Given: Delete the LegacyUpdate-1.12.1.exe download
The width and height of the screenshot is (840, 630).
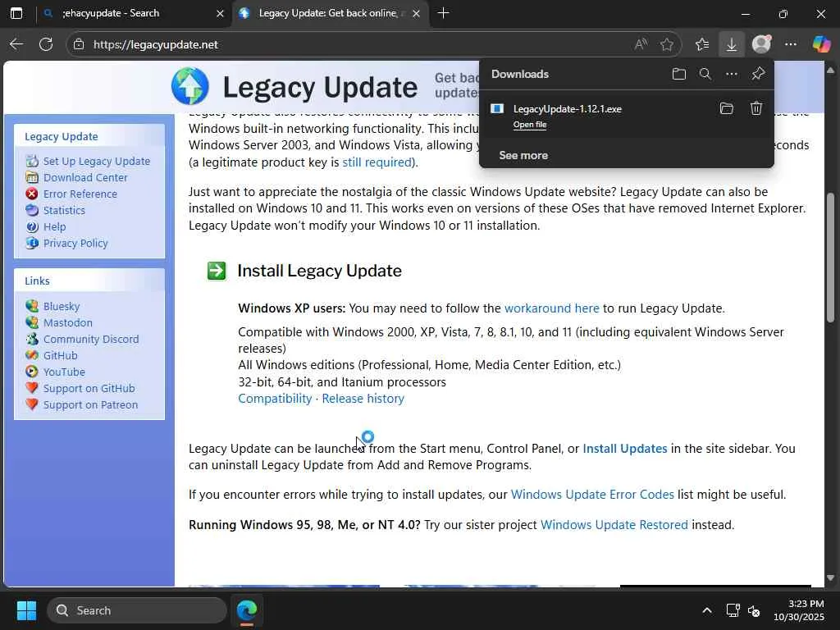Looking at the screenshot, I should pyautogui.click(x=756, y=109).
